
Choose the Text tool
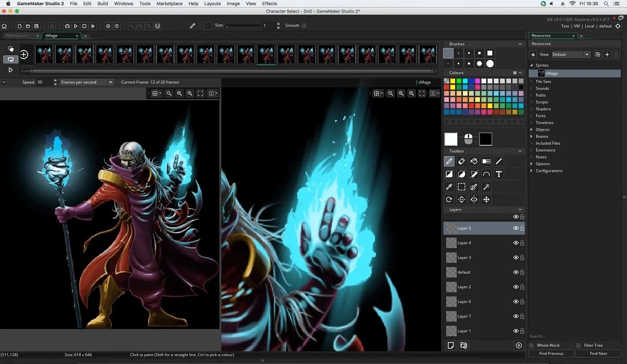(499, 174)
